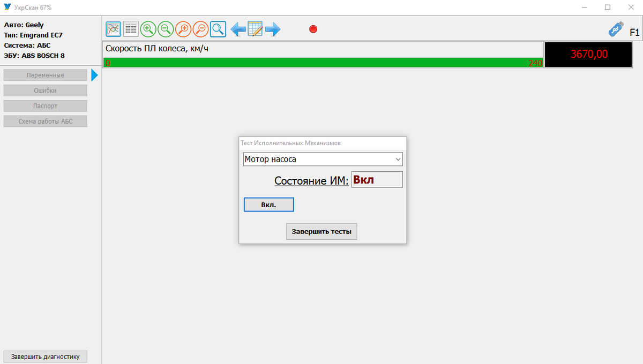Click the orange zoom-out magnifier icon
This screenshot has height=364, width=643.
200,29
